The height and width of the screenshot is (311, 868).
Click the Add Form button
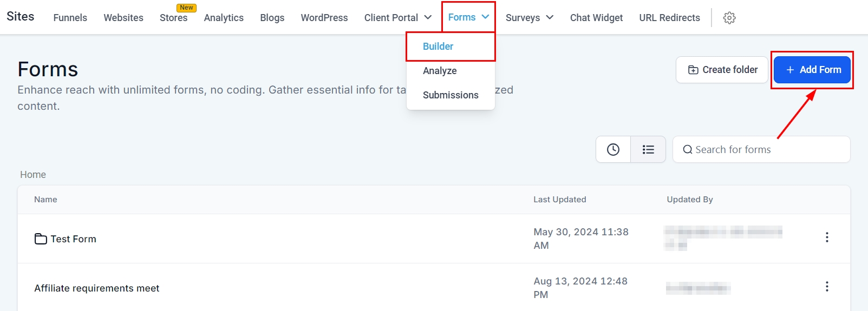pyautogui.click(x=812, y=70)
